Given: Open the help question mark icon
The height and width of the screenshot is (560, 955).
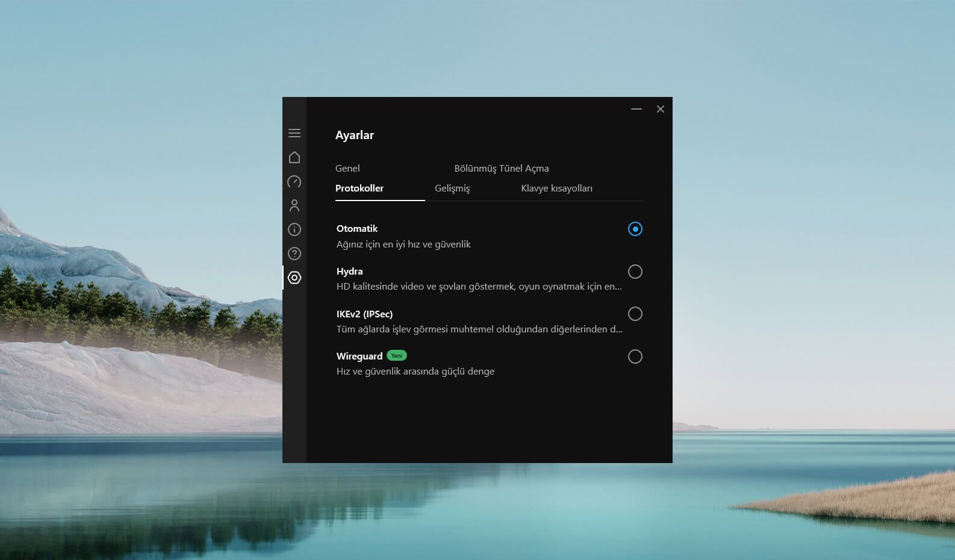Looking at the screenshot, I should click(x=294, y=254).
